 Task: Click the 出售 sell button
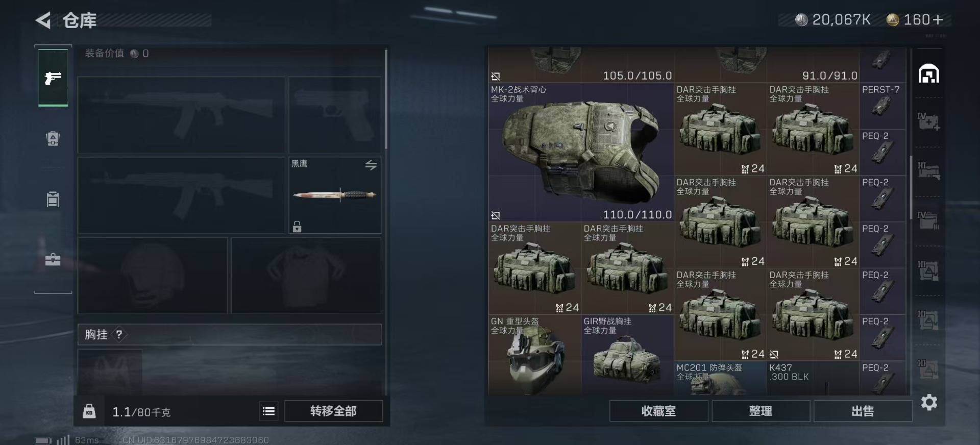[x=863, y=411]
